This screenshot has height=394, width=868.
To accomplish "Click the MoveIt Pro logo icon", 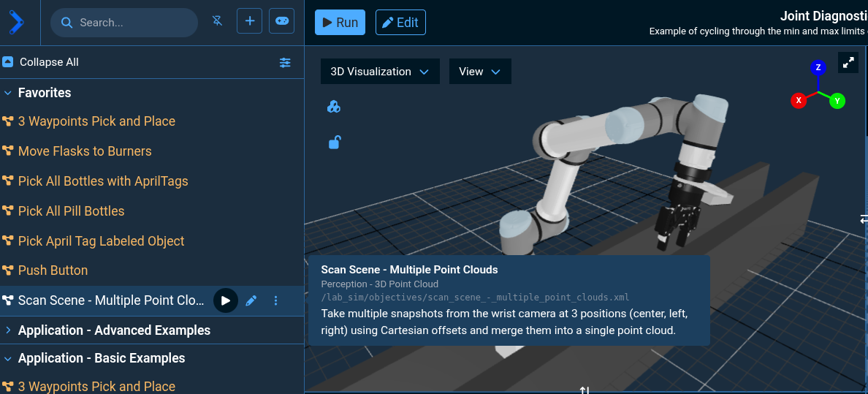I will tap(16, 22).
